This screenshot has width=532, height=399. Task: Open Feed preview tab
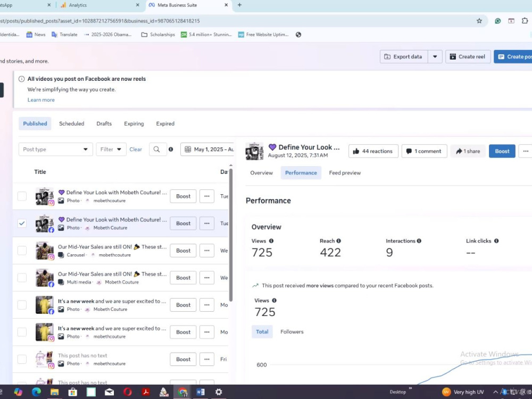tap(345, 173)
